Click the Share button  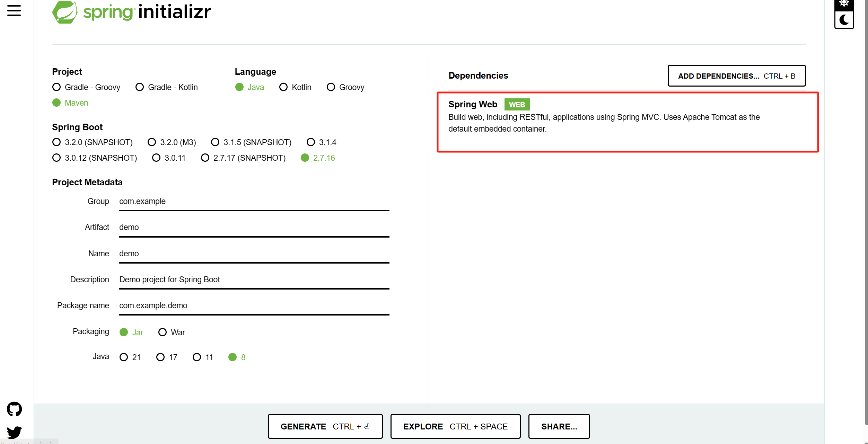[559, 426]
